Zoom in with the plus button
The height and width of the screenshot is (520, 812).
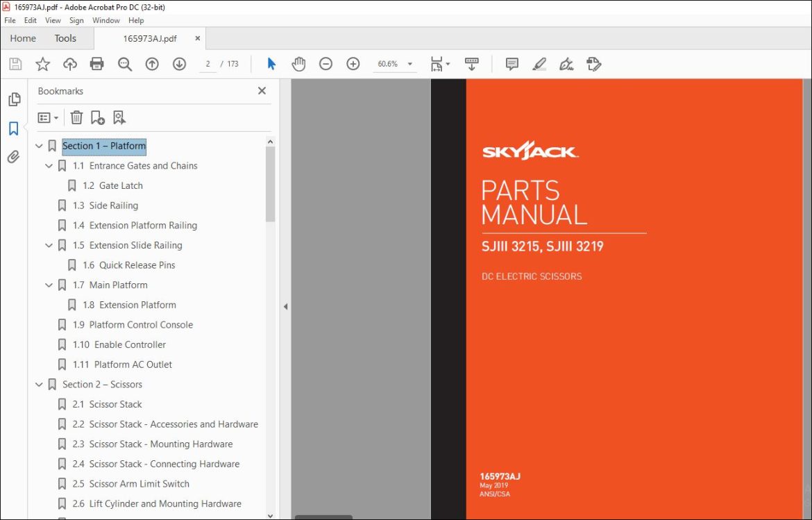tap(353, 65)
